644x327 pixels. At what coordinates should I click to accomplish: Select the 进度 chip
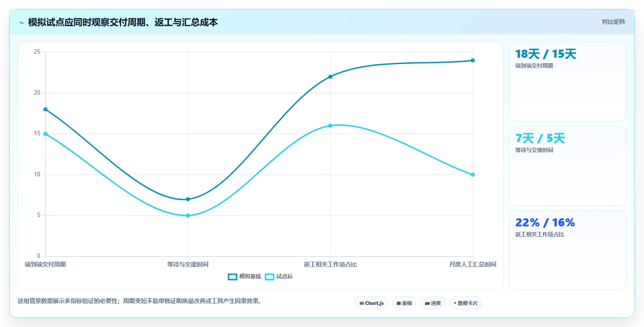coord(433,303)
